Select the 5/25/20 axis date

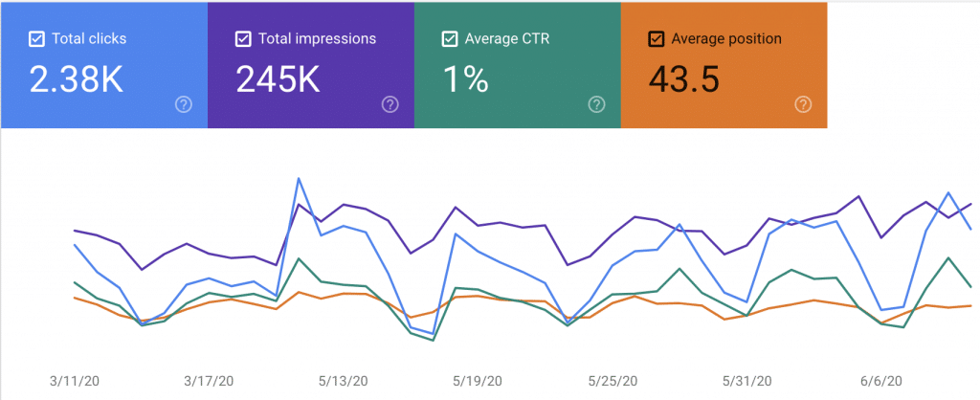(x=612, y=381)
